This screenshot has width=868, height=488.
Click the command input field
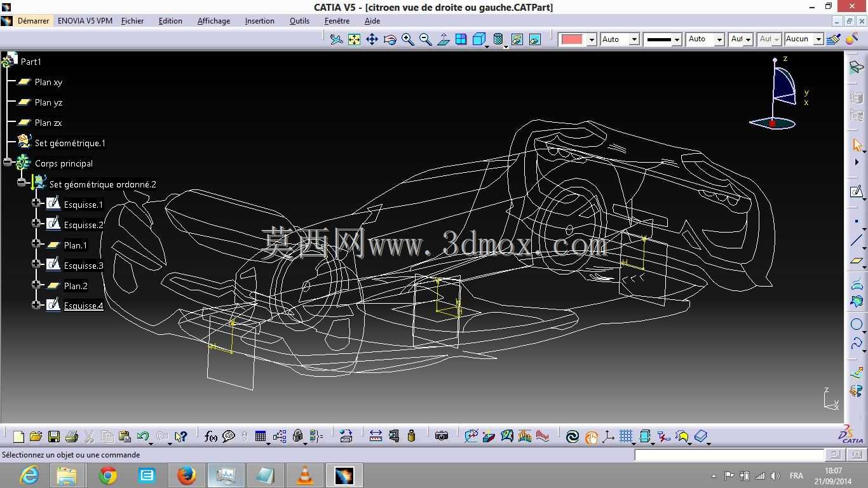pos(729,455)
